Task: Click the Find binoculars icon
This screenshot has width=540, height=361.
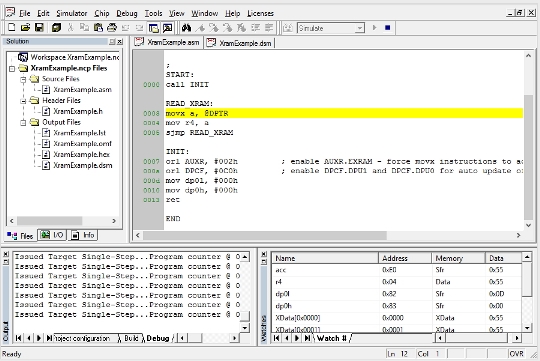Action: click(x=186, y=28)
